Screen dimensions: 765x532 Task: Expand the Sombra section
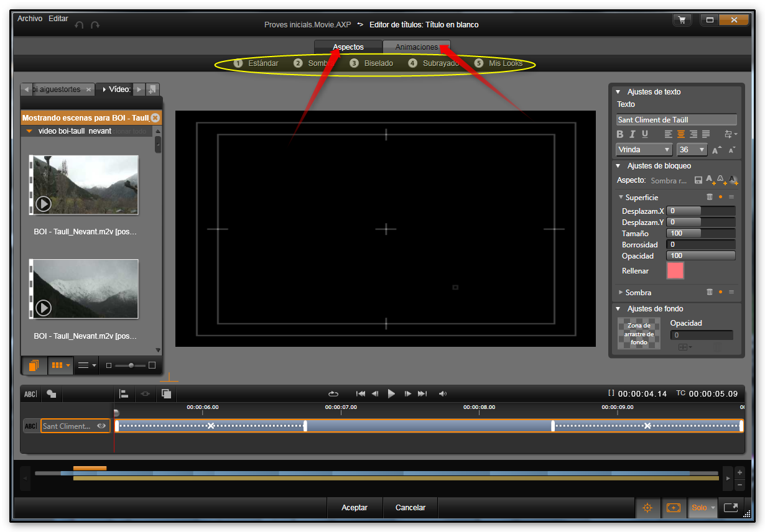(x=620, y=292)
